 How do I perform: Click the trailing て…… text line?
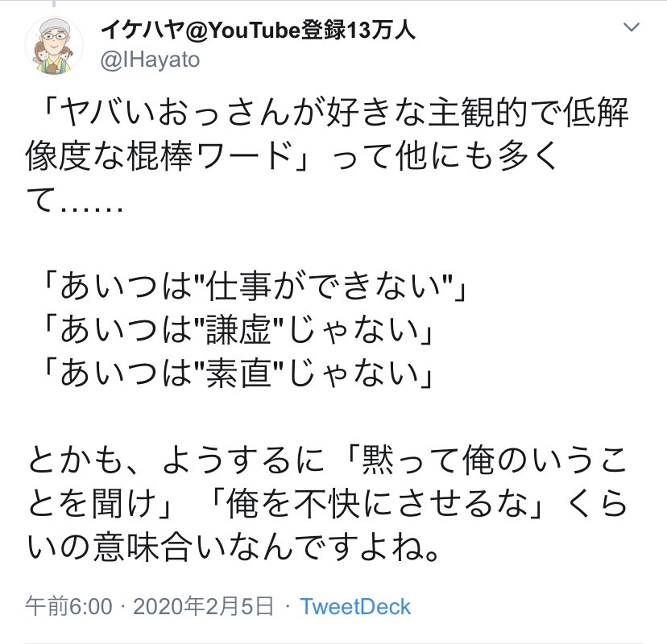pos(74,199)
